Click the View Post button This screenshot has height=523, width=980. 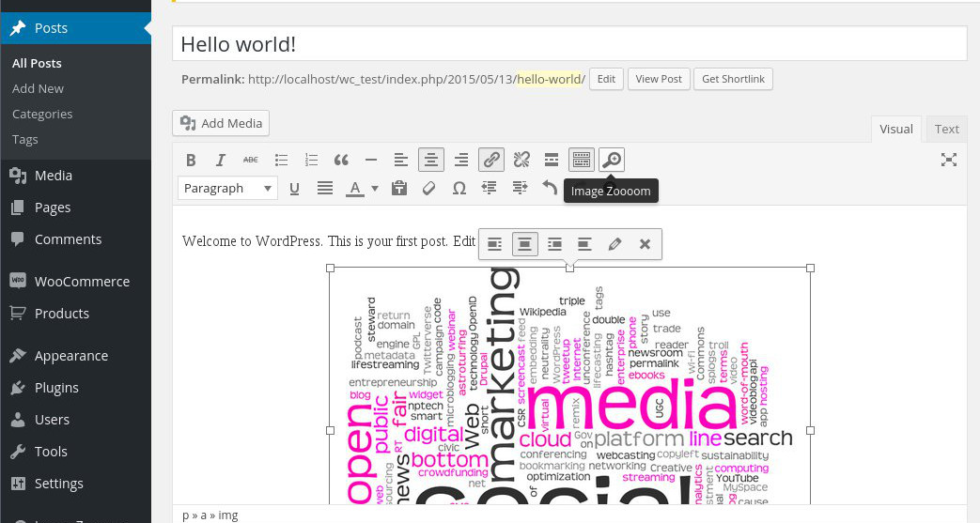click(659, 80)
